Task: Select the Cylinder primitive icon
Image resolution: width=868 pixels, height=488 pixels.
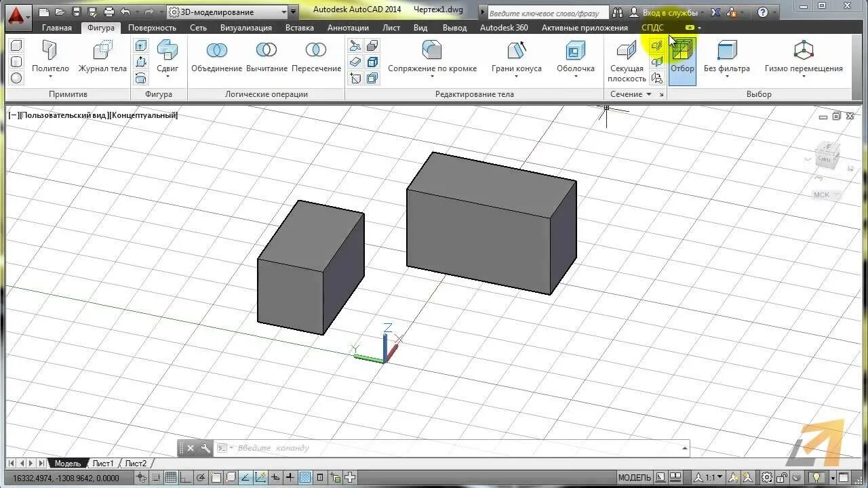Action: pos(17,62)
